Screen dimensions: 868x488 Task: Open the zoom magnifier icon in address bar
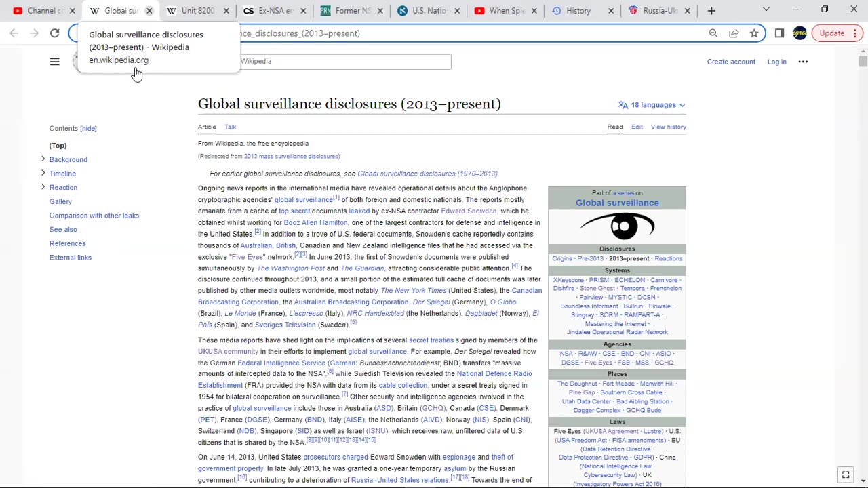[x=713, y=33]
